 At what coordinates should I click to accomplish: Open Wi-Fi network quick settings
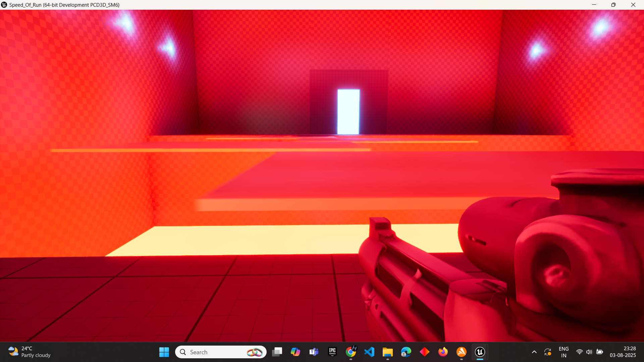(x=579, y=352)
